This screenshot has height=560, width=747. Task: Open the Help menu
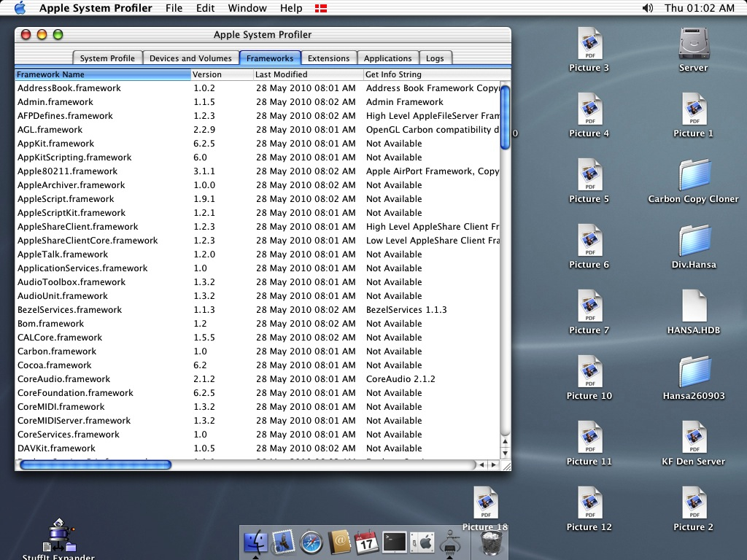point(291,8)
